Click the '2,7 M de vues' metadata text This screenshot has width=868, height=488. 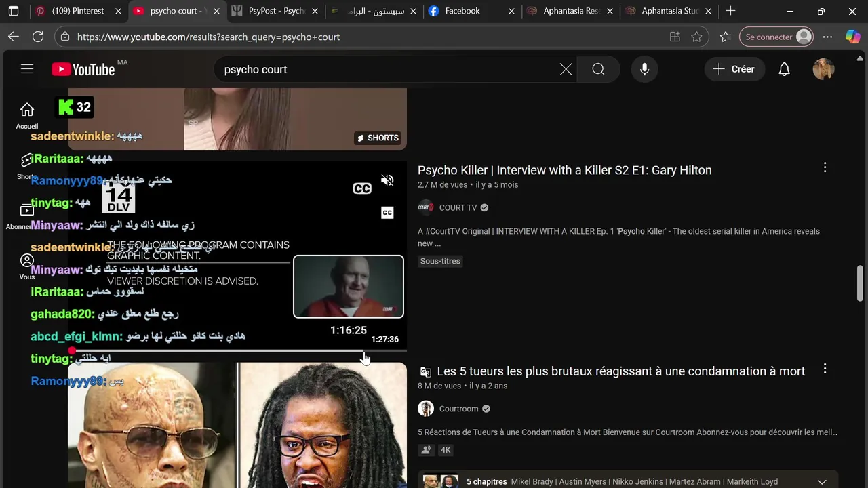tap(443, 184)
